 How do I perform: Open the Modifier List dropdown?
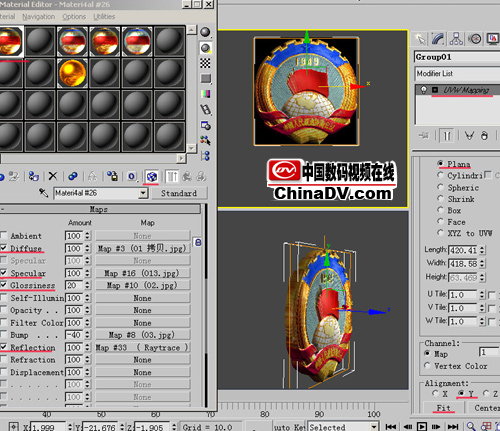[458, 73]
